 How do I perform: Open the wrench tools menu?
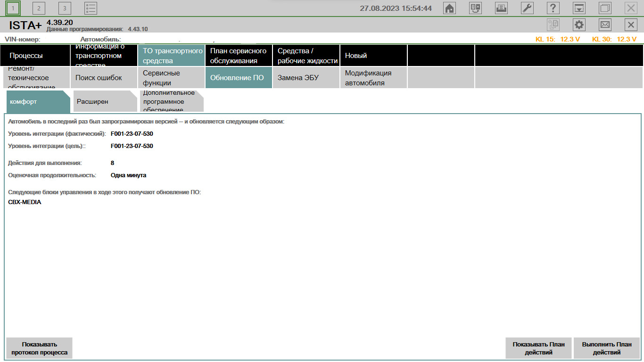(x=527, y=8)
